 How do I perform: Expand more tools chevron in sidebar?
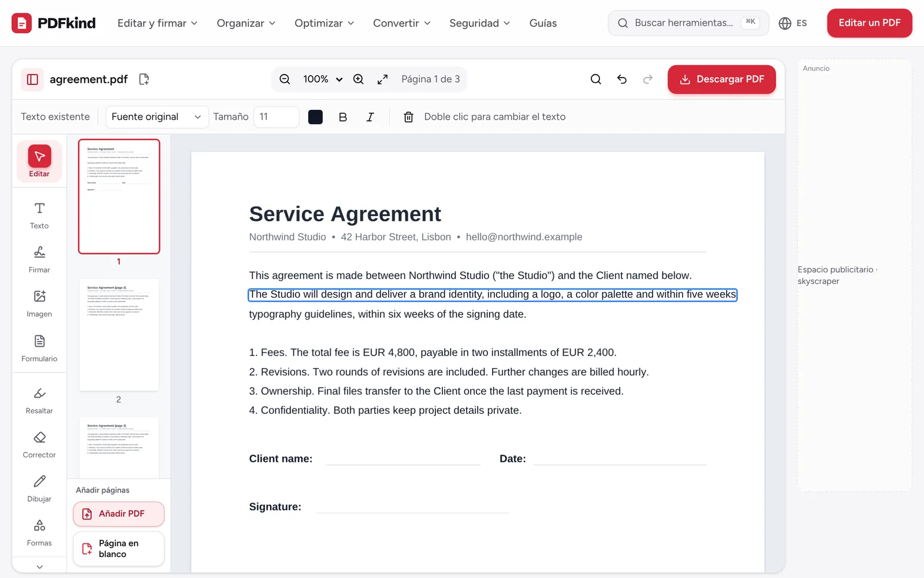(x=39, y=566)
